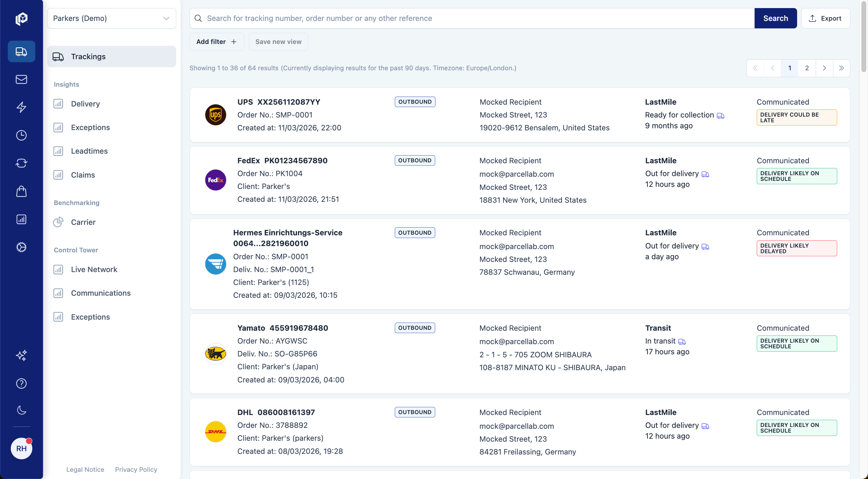
Task: Open the mail envelope icon in sidebar
Action: coord(21,80)
